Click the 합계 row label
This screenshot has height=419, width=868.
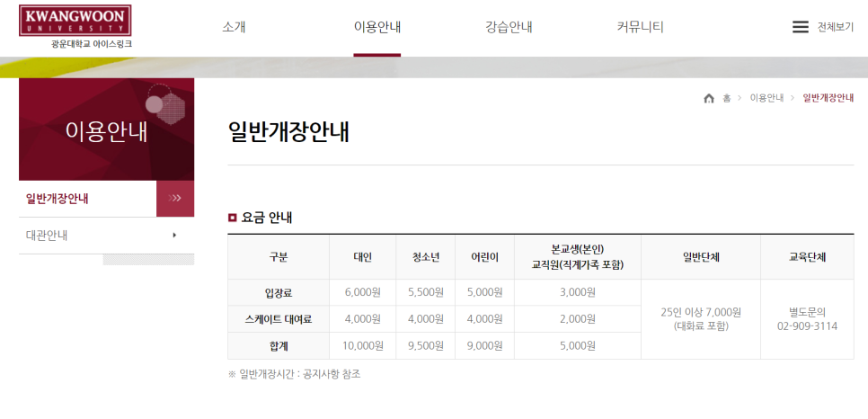pos(279,346)
